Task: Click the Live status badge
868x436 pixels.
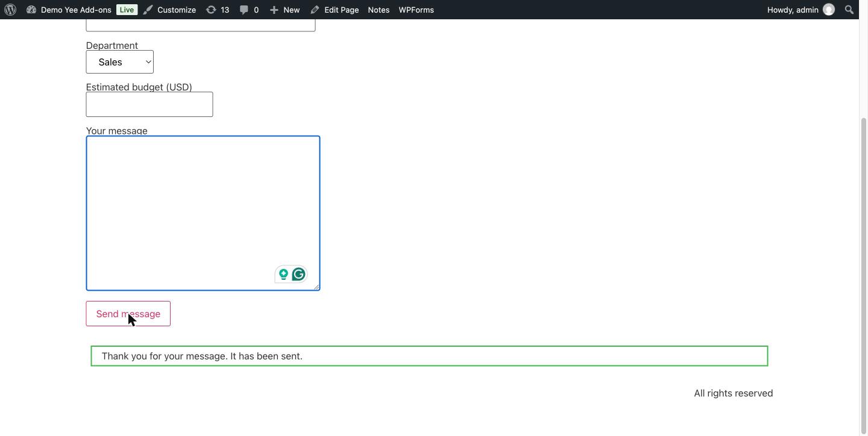Action: 127,10
